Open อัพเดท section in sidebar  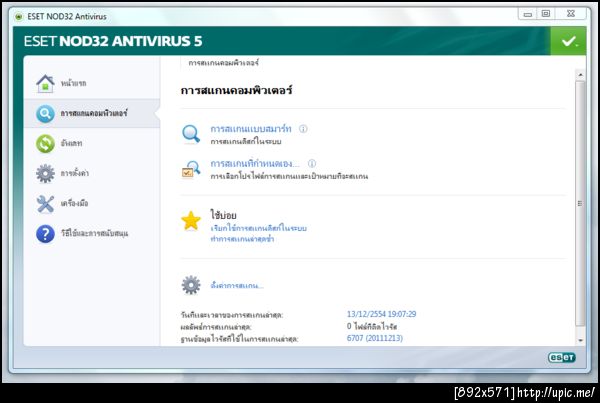click(x=71, y=143)
